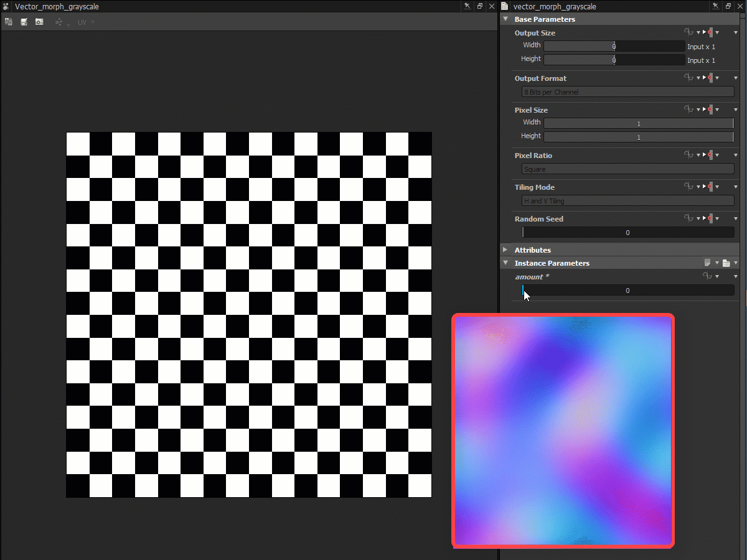This screenshot has width=747, height=560.
Task: Click the Output Size function curve icon
Action: click(x=688, y=32)
